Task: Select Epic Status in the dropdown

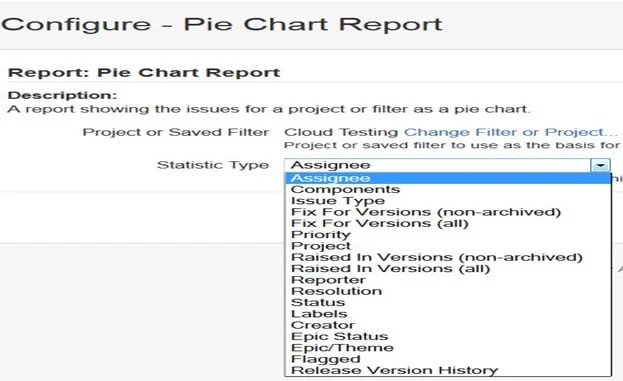Action: click(448, 337)
